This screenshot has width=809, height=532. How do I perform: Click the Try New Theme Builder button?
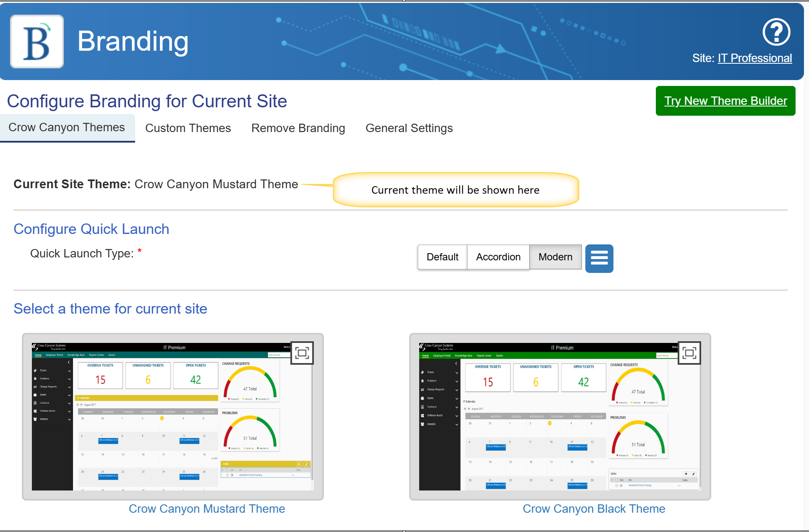tap(725, 101)
